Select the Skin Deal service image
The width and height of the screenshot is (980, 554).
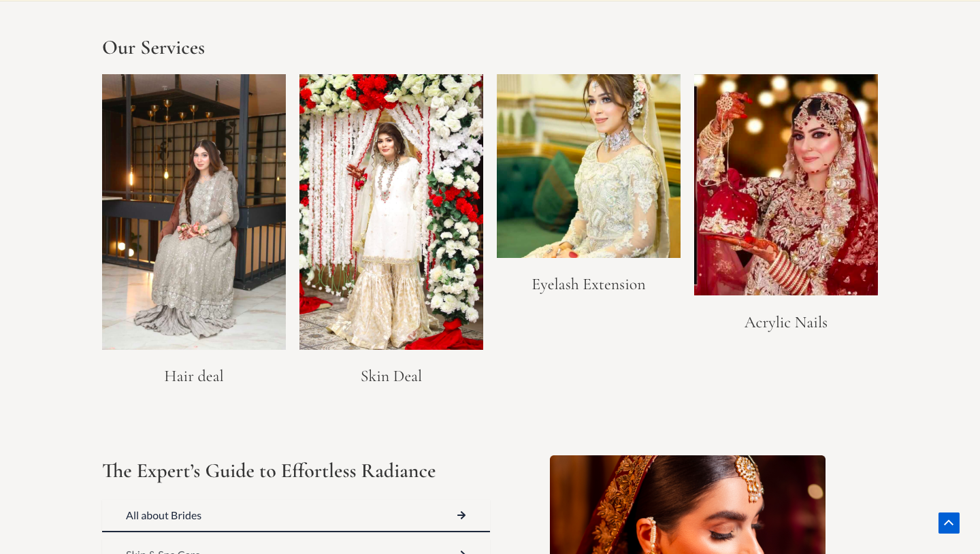pyautogui.click(x=391, y=211)
